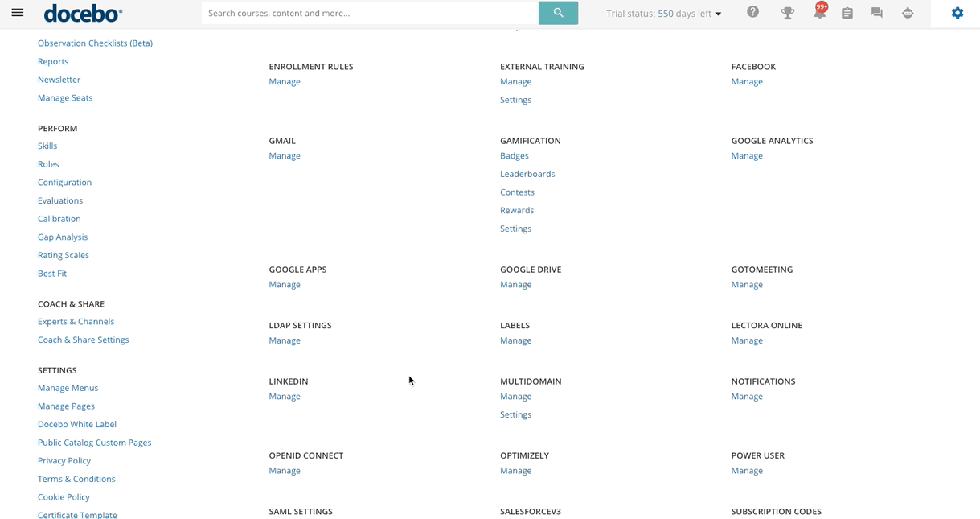Select Gap Analysis in Perform section
This screenshot has width=980, height=519.
tap(63, 237)
